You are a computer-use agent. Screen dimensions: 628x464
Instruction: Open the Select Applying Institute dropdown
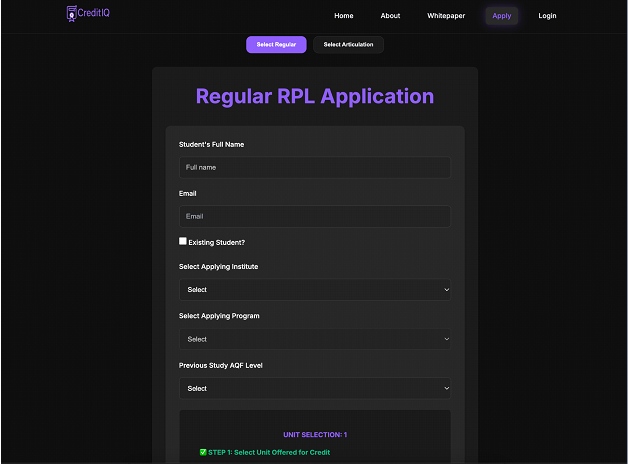pyautogui.click(x=314, y=290)
